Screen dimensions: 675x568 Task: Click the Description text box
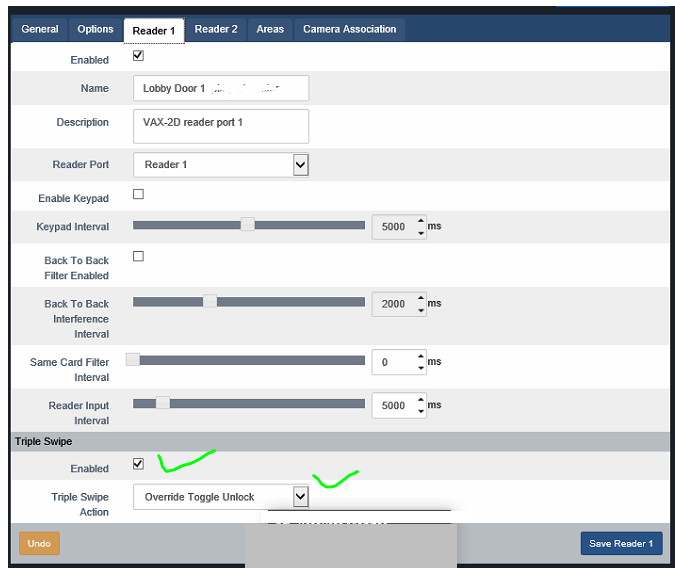click(220, 126)
